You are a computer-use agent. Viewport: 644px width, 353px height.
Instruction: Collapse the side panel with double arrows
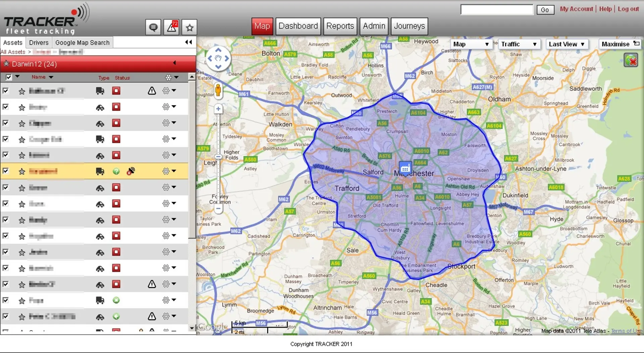point(189,42)
